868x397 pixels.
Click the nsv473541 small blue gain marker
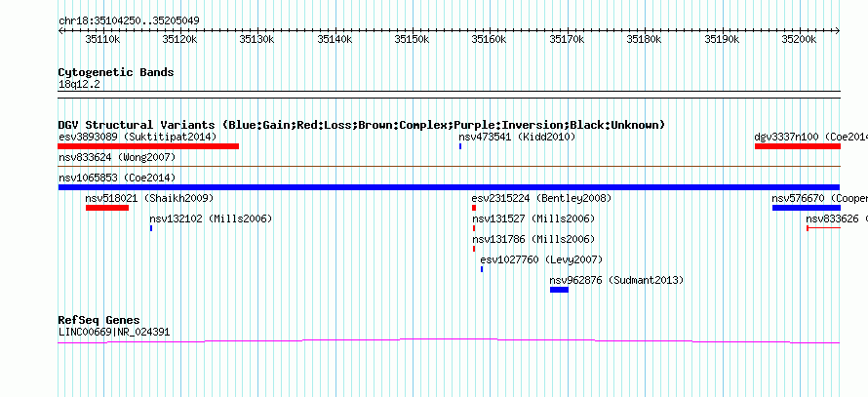pyautogui.click(x=460, y=146)
